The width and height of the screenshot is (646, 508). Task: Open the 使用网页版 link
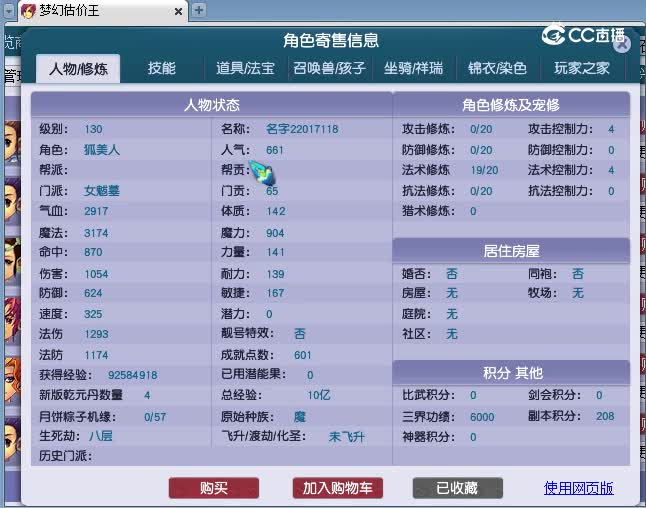578,488
